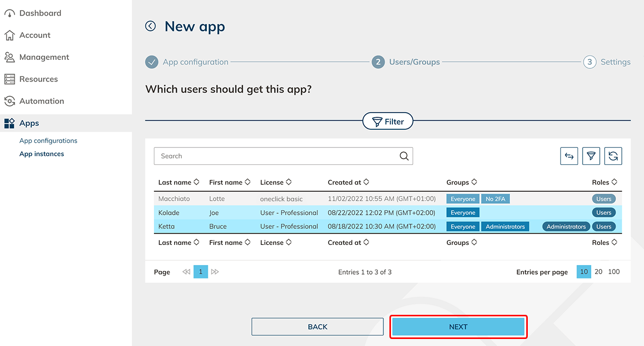Go to the first page arrows
This screenshot has height=346, width=644.
coord(186,272)
